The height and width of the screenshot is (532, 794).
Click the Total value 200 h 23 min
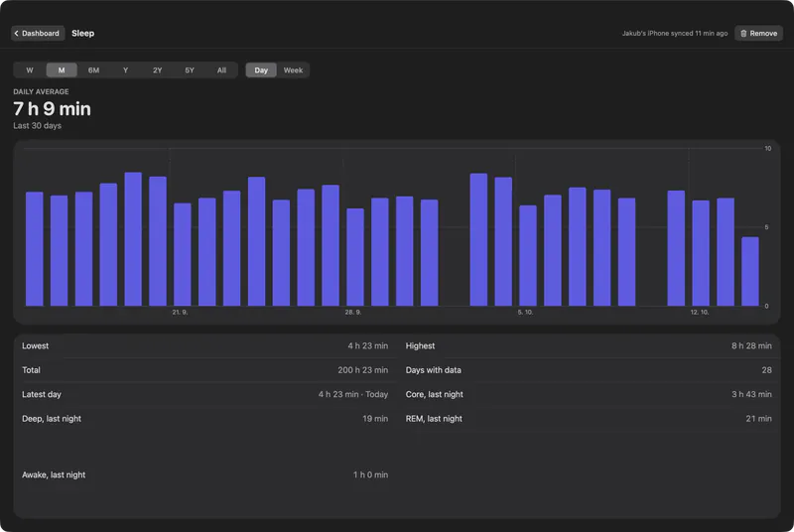[x=362, y=370]
